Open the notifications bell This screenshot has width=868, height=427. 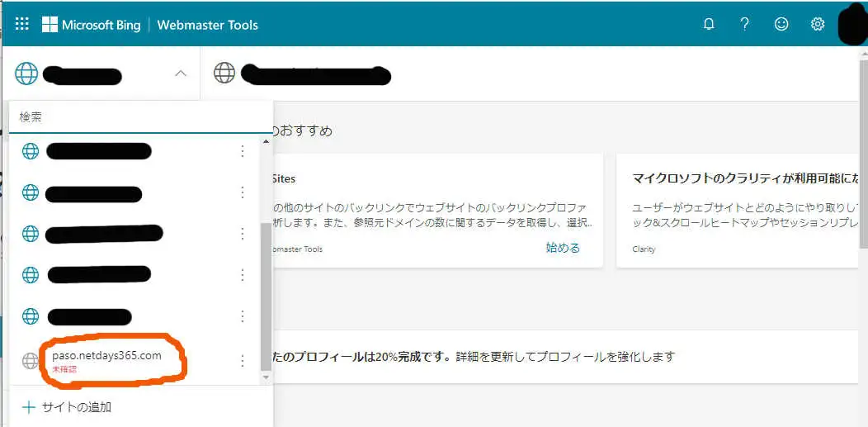709,25
